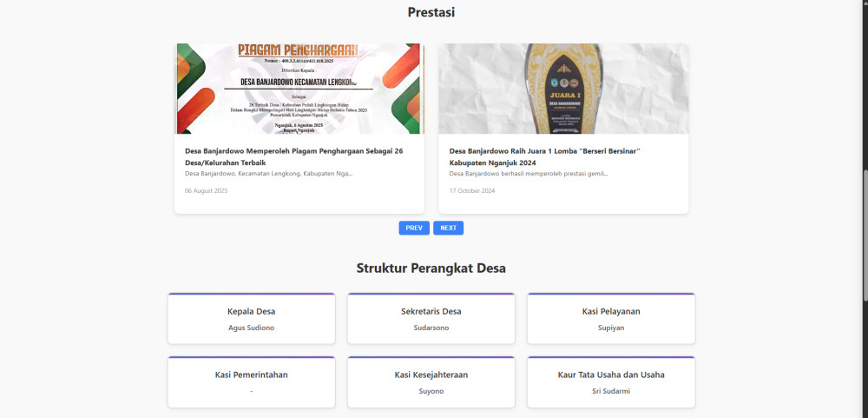Screen dimensions: 868x418
Task: Open article about Piagam Penghargaan 26 Desa Terbaik
Action: pos(294,157)
